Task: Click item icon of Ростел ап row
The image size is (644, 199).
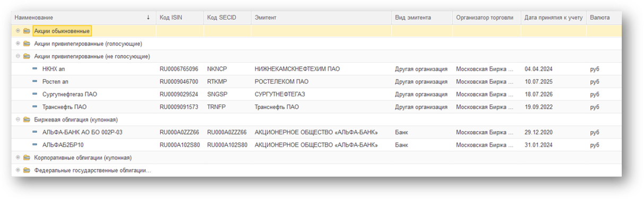Action: (x=35, y=82)
